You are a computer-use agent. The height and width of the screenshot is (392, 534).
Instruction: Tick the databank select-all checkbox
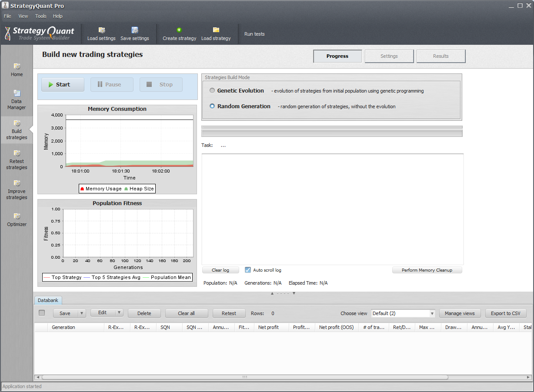tap(42, 313)
